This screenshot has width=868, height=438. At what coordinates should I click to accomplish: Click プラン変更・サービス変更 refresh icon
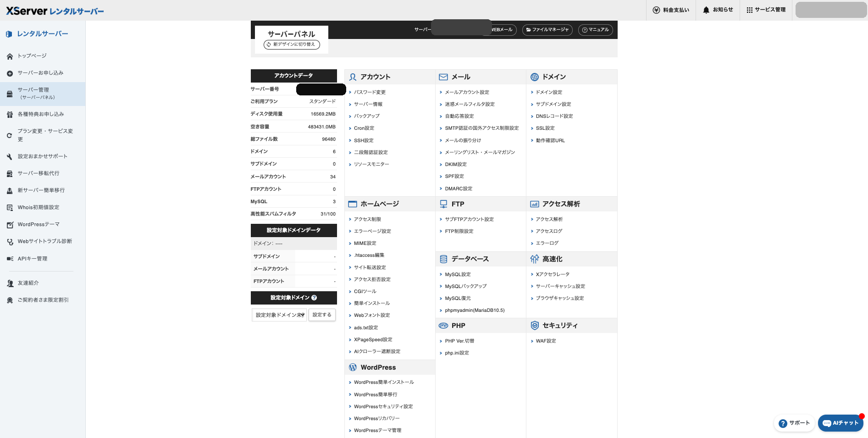click(x=10, y=135)
